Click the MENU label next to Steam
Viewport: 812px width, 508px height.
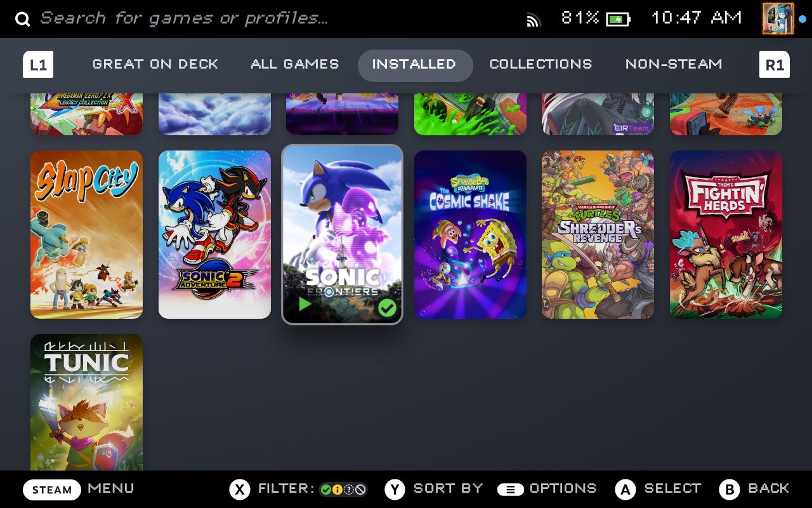(x=111, y=488)
